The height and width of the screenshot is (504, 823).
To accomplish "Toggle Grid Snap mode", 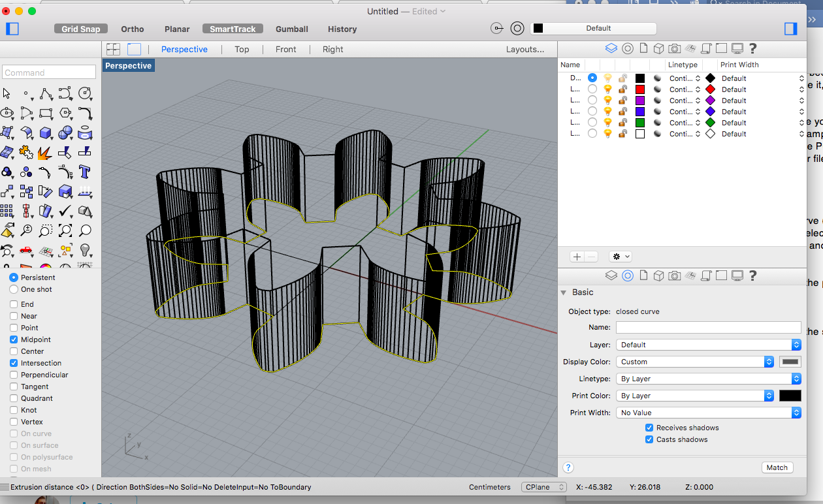I will [81, 29].
